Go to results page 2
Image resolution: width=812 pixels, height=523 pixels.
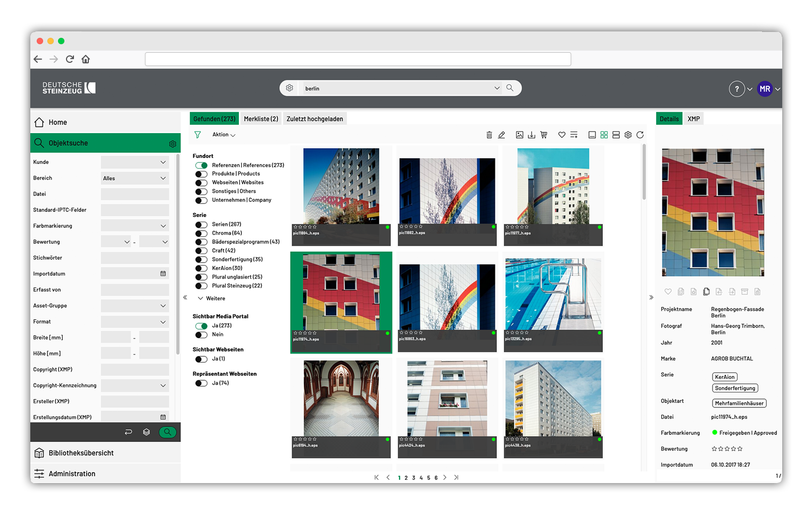click(x=406, y=478)
